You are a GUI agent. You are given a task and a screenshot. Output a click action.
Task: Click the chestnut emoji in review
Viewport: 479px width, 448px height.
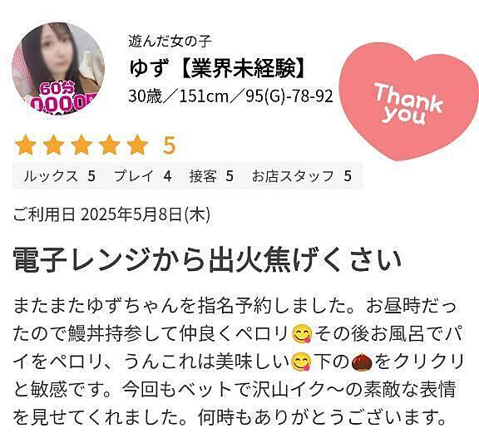pyautogui.click(x=362, y=362)
